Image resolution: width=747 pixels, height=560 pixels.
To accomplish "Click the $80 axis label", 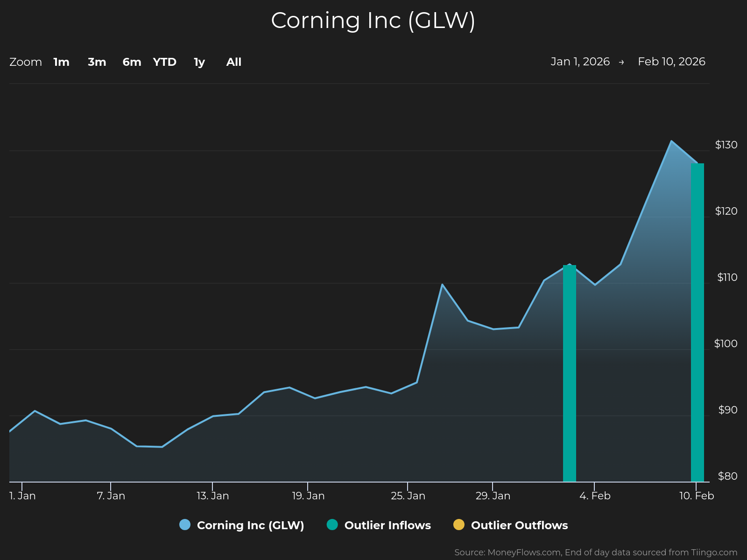I will tap(728, 476).
